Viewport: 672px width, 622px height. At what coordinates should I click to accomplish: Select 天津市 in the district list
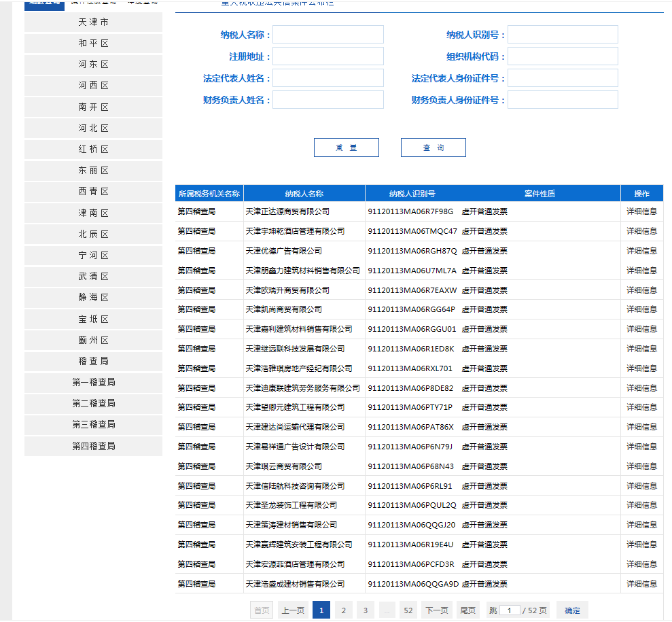[94, 22]
